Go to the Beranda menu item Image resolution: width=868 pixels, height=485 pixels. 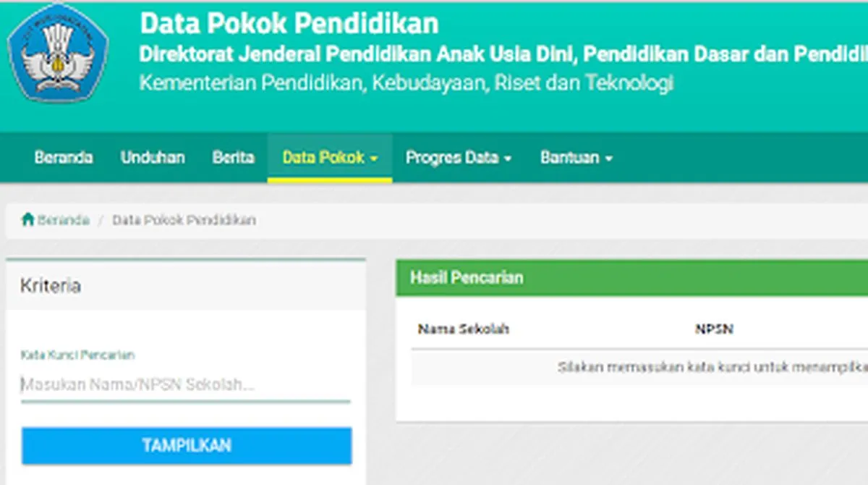click(x=64, y=157)
